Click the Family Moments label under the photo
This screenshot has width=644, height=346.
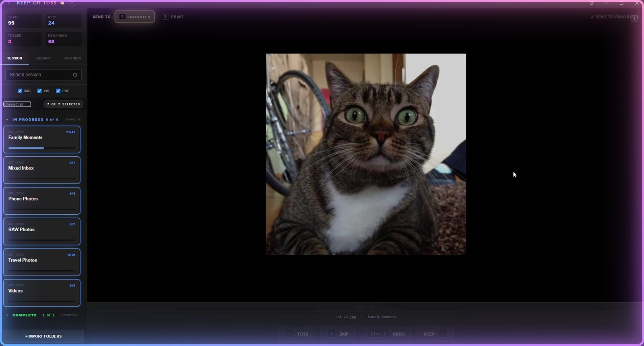pyautogui.click(x=382, y=317)
